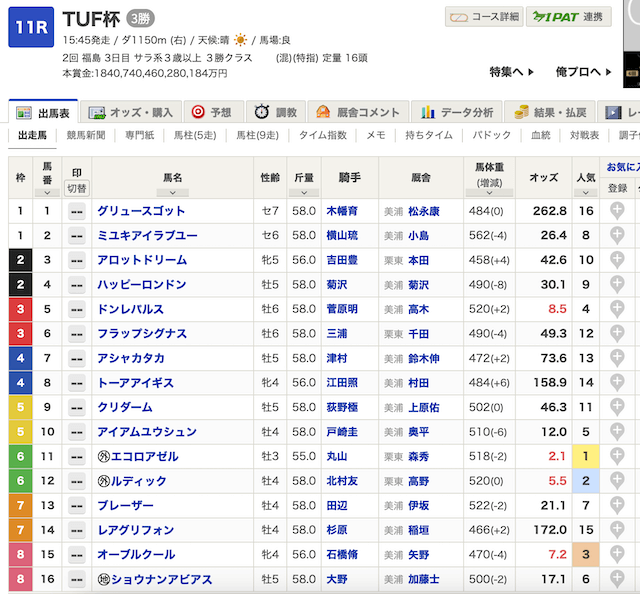Screen dimensions: 640x594
Task: Go to 特集へ link
Action: (511, 72)
